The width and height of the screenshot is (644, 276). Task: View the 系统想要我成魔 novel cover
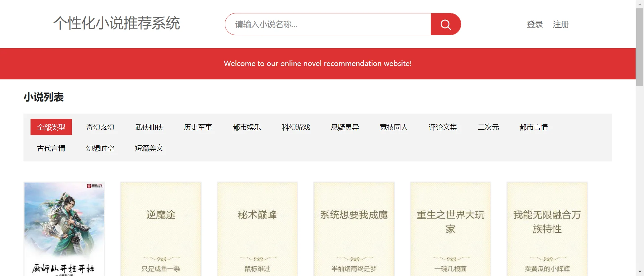click(x=354, y=229)
